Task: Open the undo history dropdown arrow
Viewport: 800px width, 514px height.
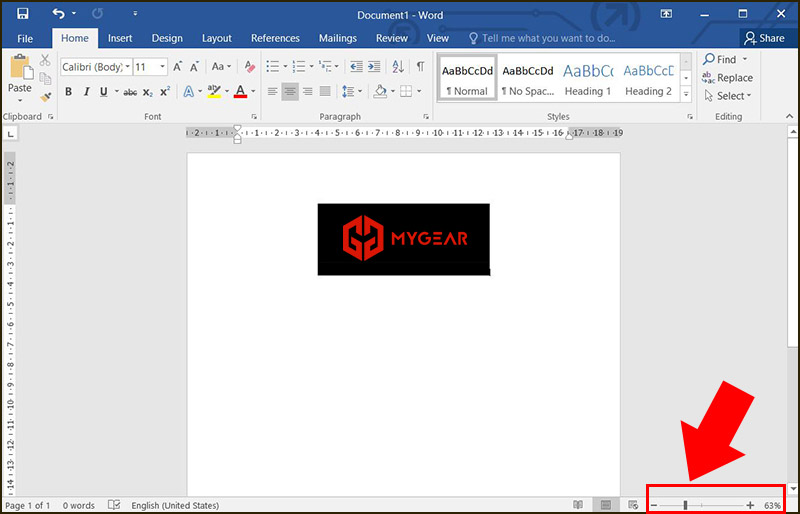Action: [x=74, y=14]
